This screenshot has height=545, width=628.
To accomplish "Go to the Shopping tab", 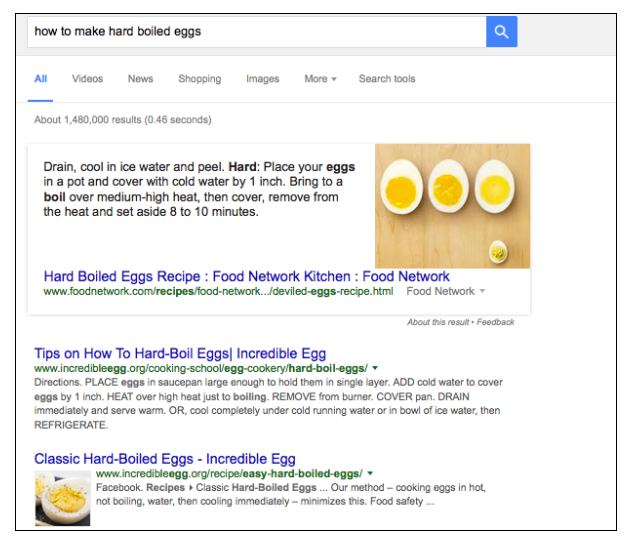I will tap(199, 79).
